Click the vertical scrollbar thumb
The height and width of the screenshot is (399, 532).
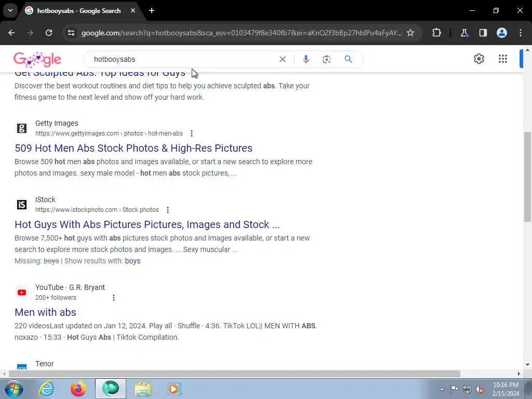pyautogui.click(x=527, y=177)
